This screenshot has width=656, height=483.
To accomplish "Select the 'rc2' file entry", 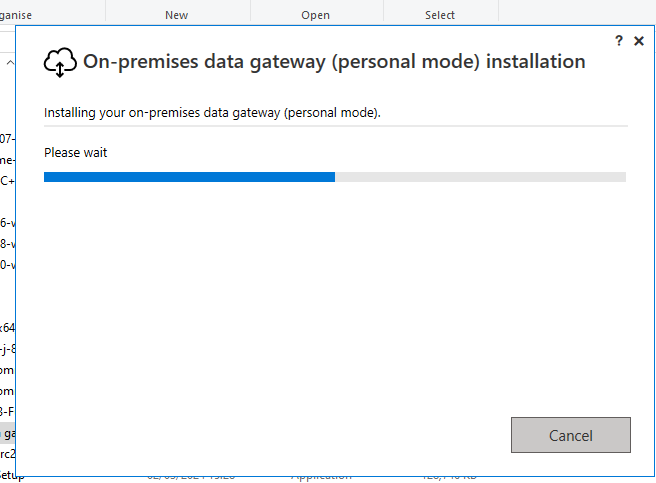I will (8, 454).
